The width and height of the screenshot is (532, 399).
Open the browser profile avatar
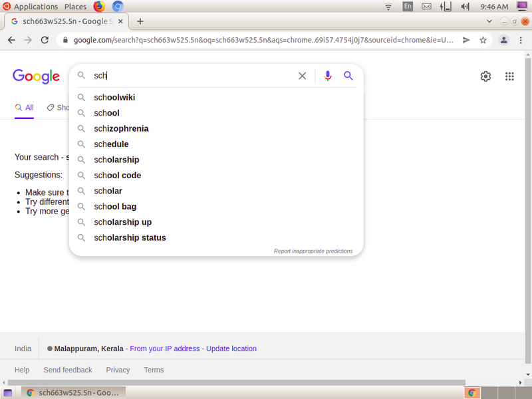tap(502, 40)
